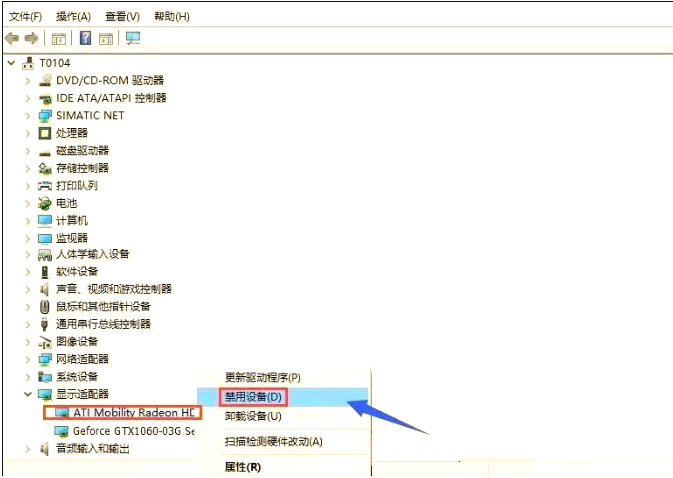The width and height of the screenshot is (673, 478).
Task: Collapse the 显示适配器 display adapters node
Action: [x=28, y=394]
